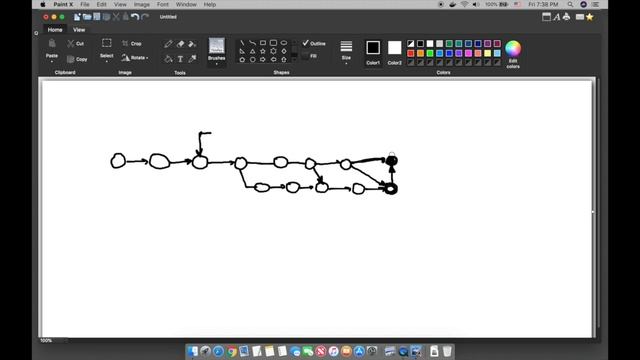Choose the rectangle shape
Screen dimensions: 640x360
click(x=263, y=43)
